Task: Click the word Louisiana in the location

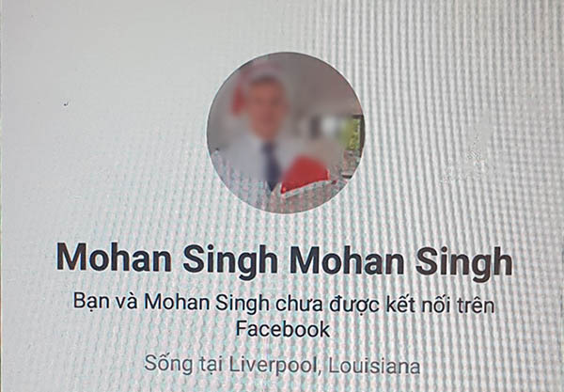Action: click(374, 366)
